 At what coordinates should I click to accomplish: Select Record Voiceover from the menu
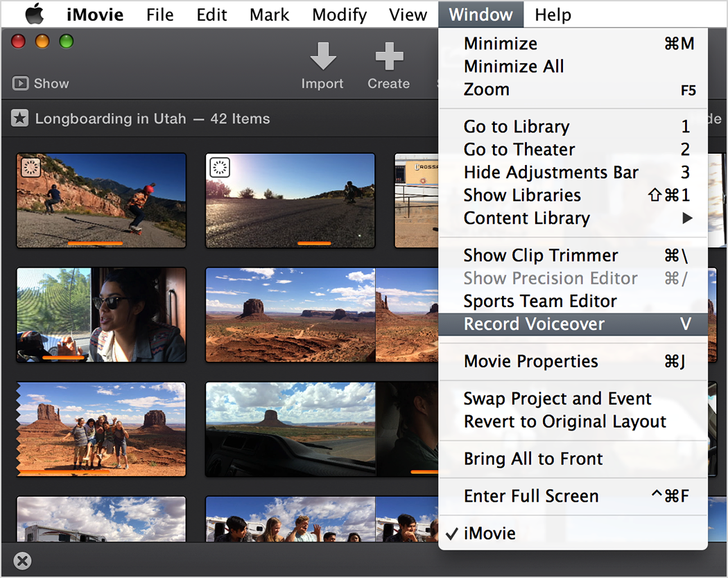click(534, 324)
